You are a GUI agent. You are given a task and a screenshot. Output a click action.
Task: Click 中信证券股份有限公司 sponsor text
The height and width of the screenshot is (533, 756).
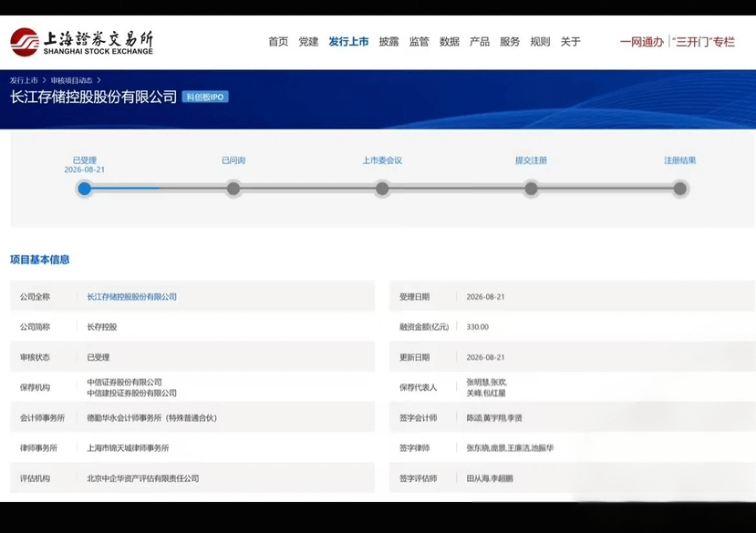[x=124, y=382]
